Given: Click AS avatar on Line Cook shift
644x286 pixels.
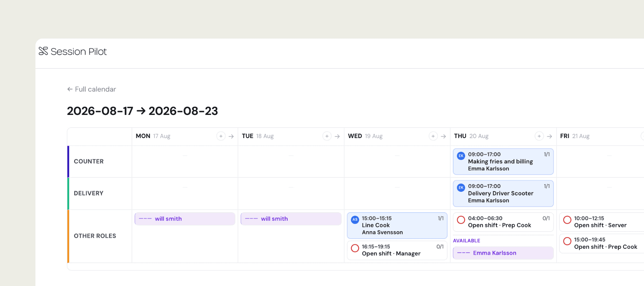Looking at the screenshot, I should coord(355,220).
